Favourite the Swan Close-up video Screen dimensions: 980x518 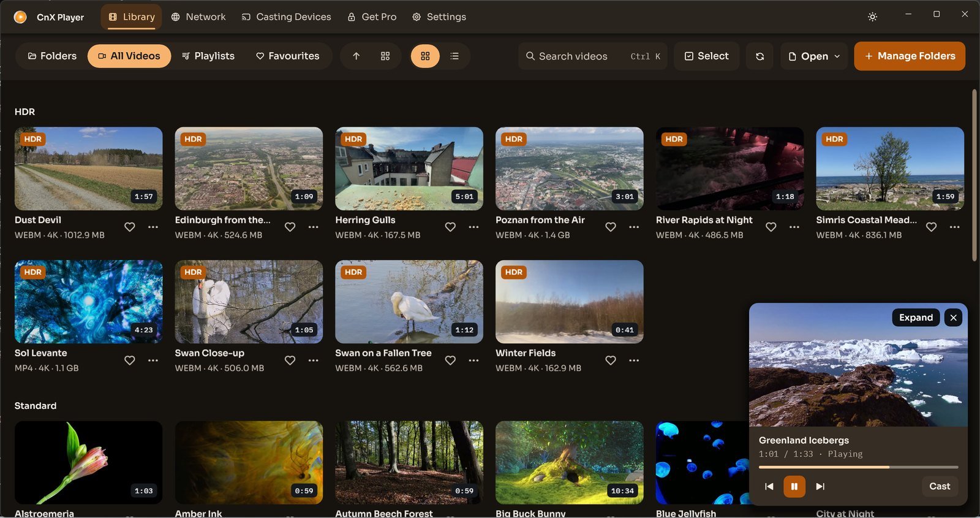290,360
